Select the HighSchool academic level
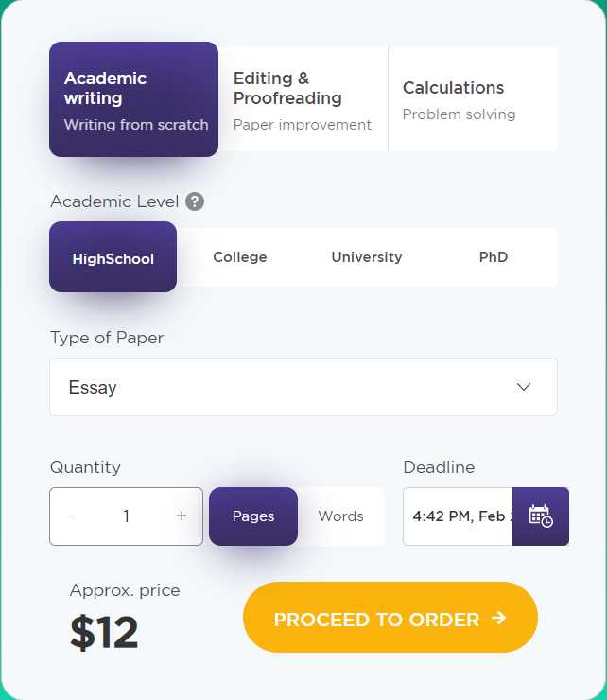This screenshot has height=700, width=607. tap(113, 257)
